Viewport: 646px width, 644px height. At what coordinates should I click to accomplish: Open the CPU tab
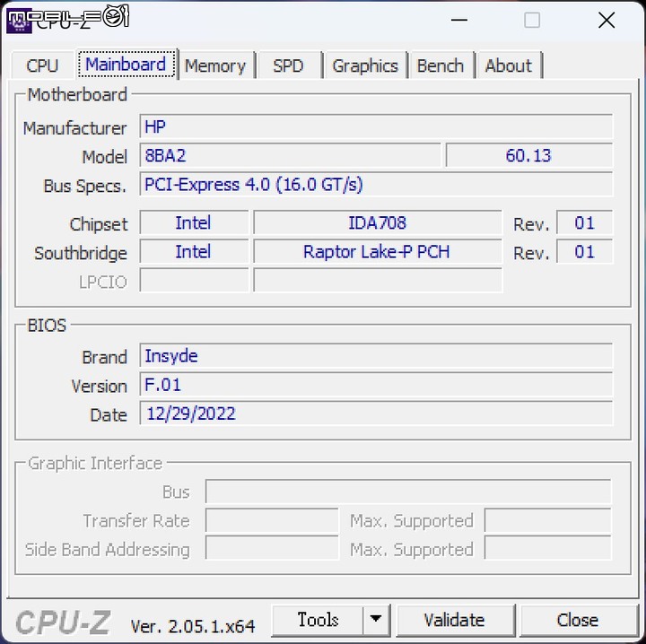[x=42, y=65]
